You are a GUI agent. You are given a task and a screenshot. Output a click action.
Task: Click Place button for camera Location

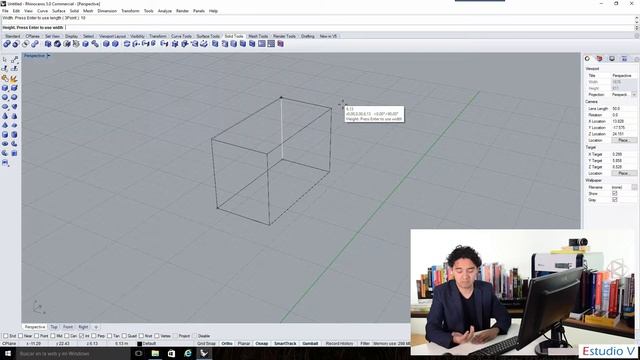[623, 140]
